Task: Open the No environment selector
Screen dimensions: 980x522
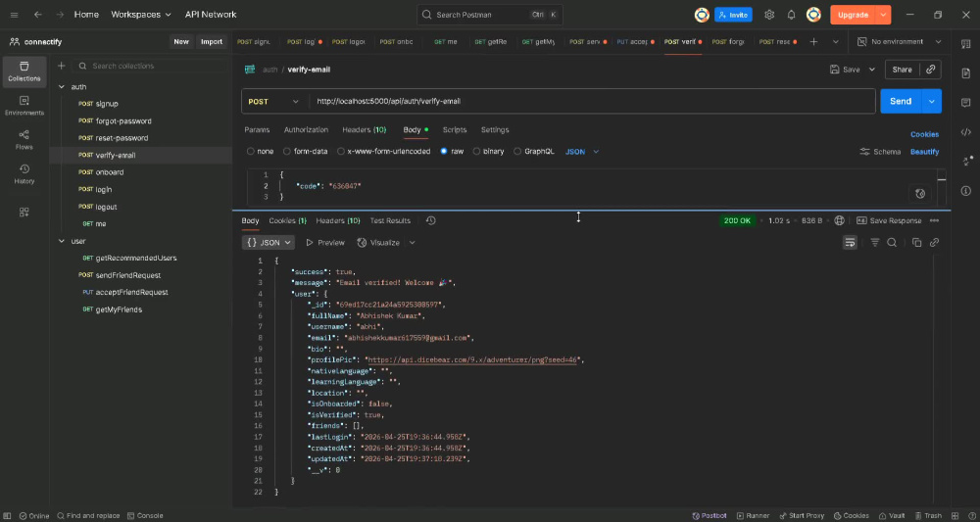Action: (899, 42)
